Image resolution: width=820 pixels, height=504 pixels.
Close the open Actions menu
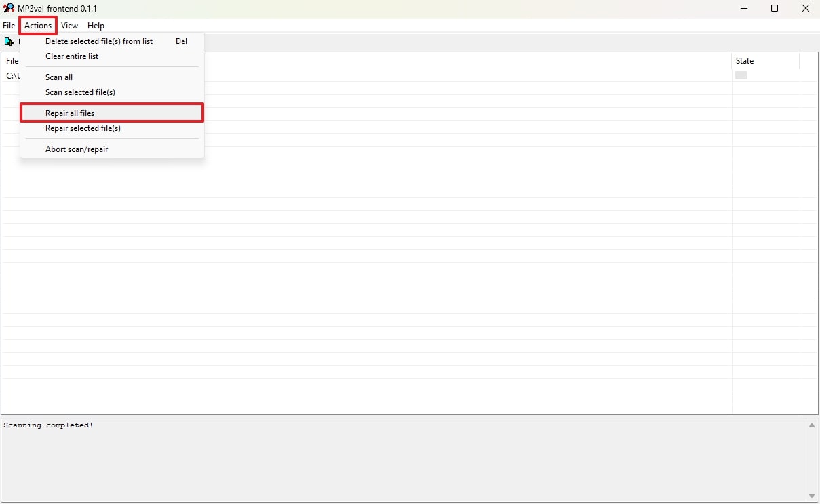pos(38,26)
